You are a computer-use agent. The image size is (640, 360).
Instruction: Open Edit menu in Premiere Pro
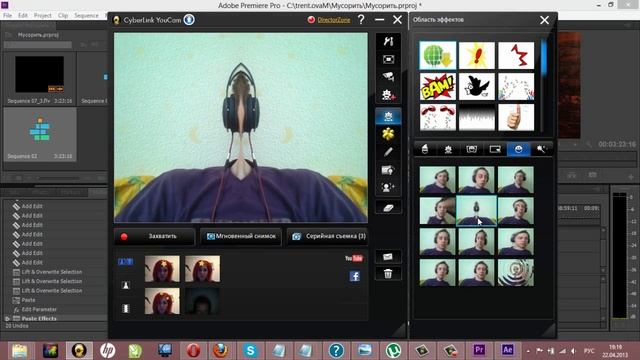pyautogui.click(x=23, y=16)
